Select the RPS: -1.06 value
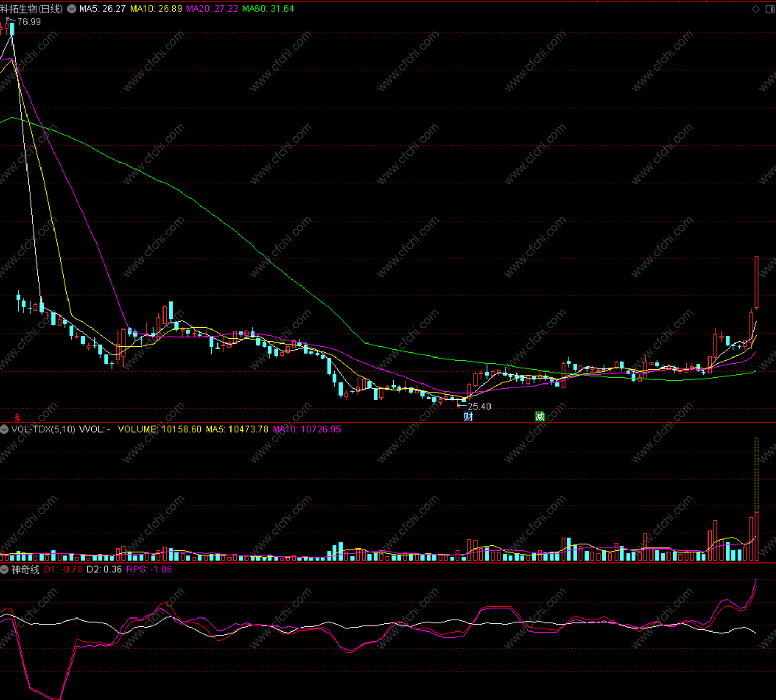Viewport: 776px width, 700px height. click(149, 569)
